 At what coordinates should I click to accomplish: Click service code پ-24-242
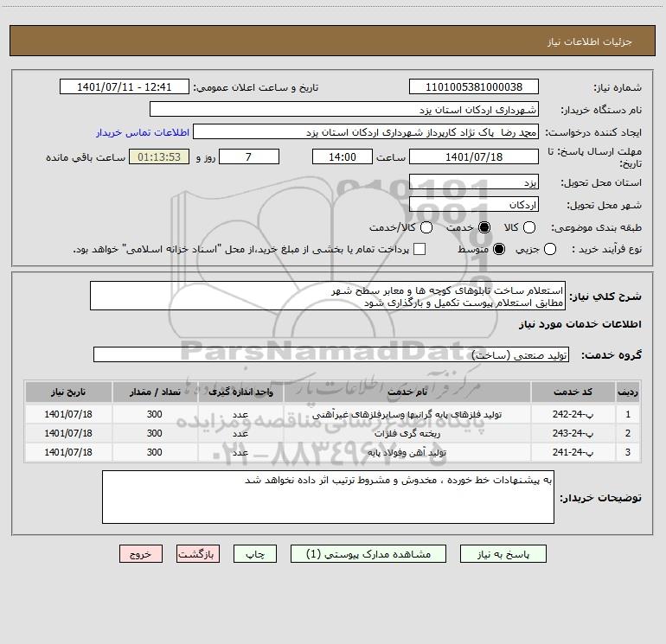(x=573, y=414)
